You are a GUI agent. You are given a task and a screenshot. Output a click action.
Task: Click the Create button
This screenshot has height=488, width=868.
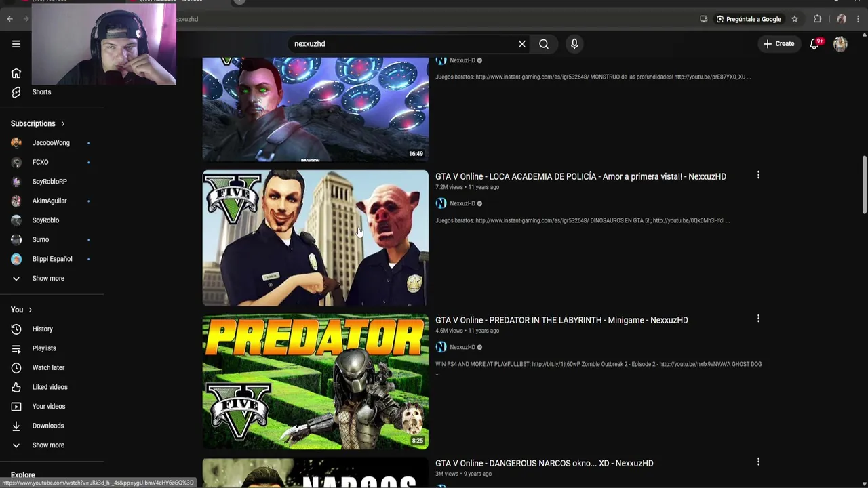click(x=778, y=44)
